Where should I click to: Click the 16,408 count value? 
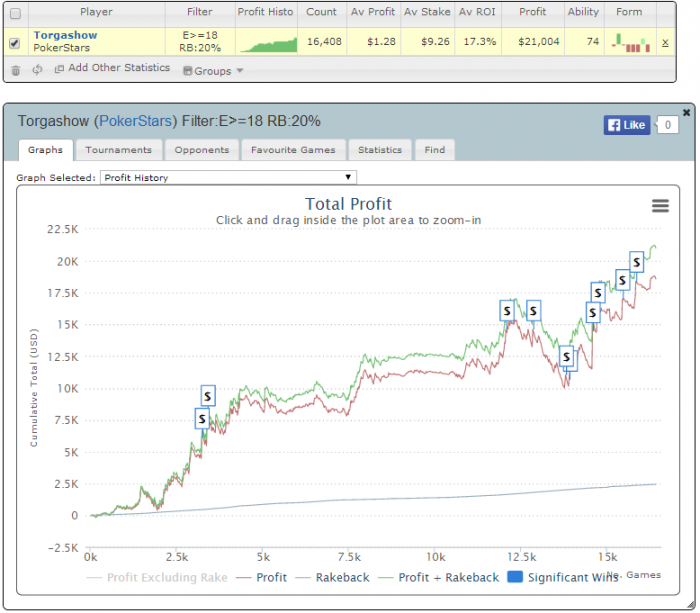[x=324, y=42]
